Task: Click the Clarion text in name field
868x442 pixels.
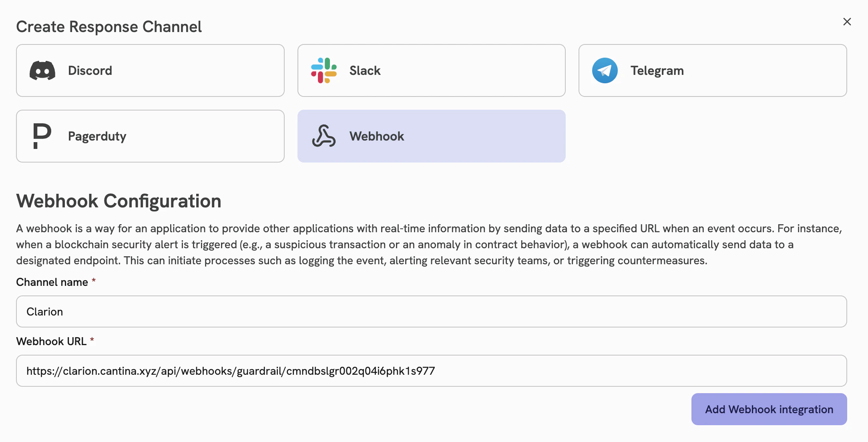Action: coord(45,312)
